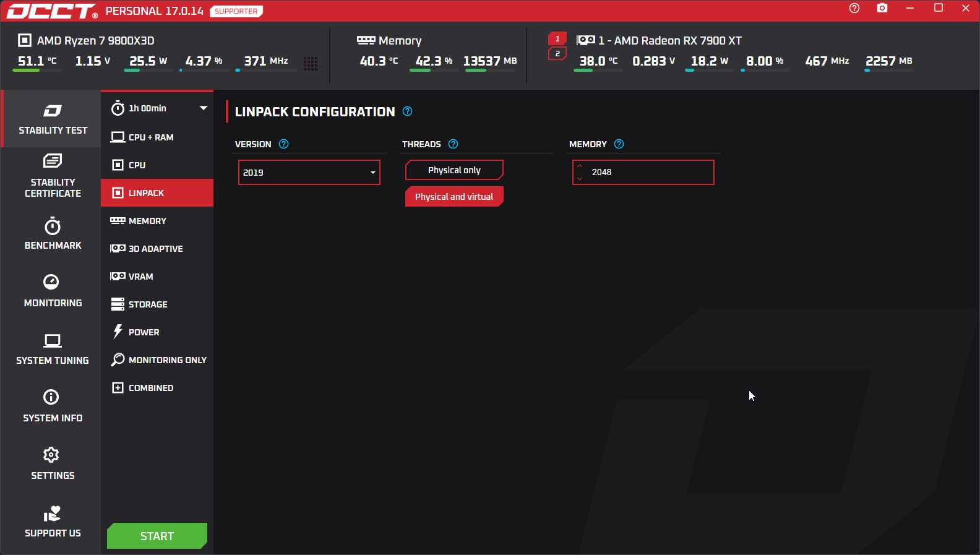This screenshot has height=555, width=980.
Task: Choose Physical only threads
Action: click(x=454, y=170)
